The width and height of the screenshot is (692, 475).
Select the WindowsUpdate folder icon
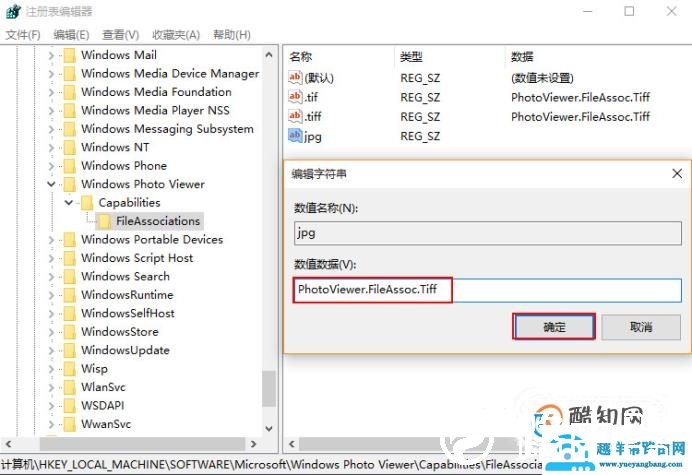(x=69, y=351)
